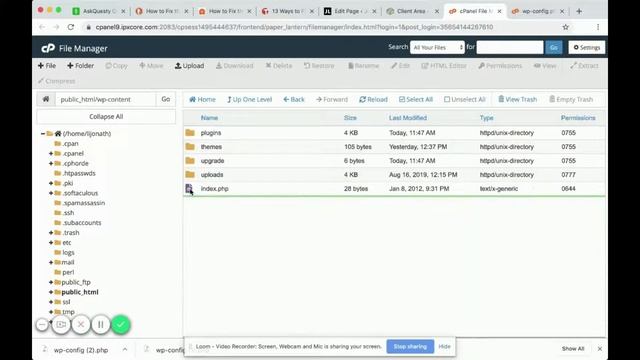Collapse the /home root tree node
The width and height of the screenshot is (640, 360).
click(43, 133)
